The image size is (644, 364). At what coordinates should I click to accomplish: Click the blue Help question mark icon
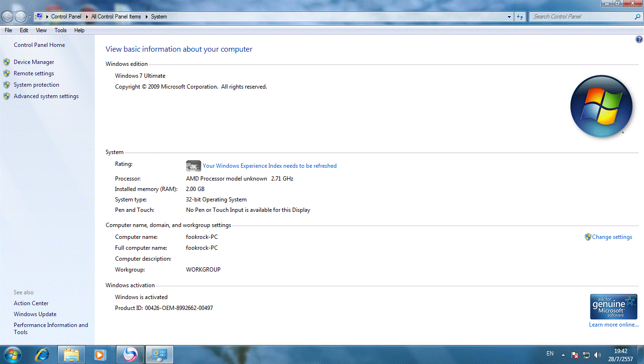pyautogui.click(x=639, y=40)
